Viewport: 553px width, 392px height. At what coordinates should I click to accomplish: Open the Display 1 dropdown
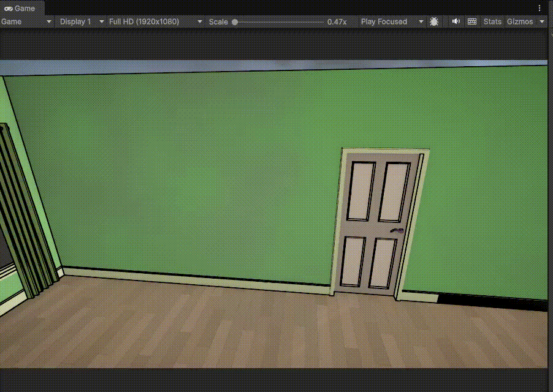coord(82,21)
